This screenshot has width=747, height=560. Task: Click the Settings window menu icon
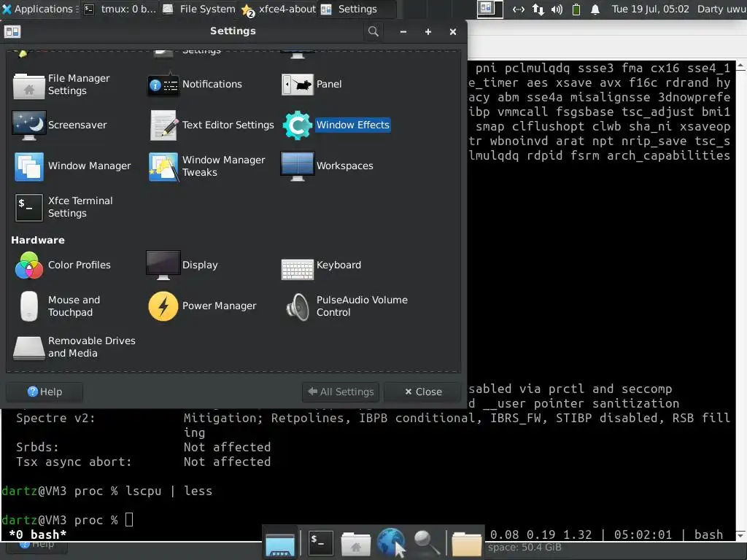click(x=12, y=31)
